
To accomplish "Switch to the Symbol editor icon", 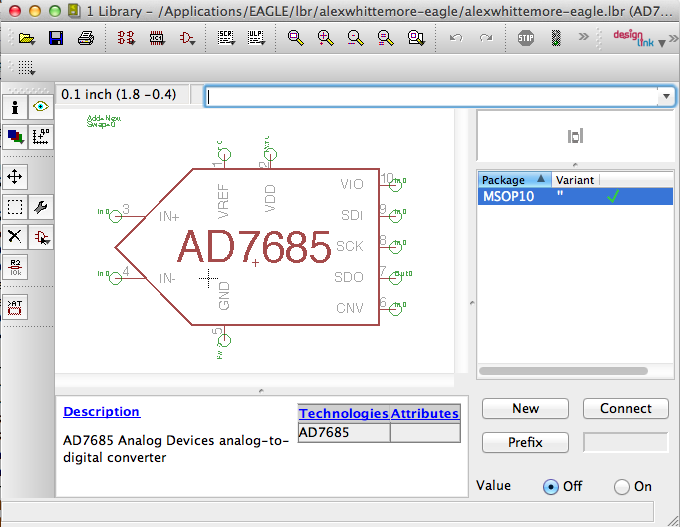I will 187,38.
